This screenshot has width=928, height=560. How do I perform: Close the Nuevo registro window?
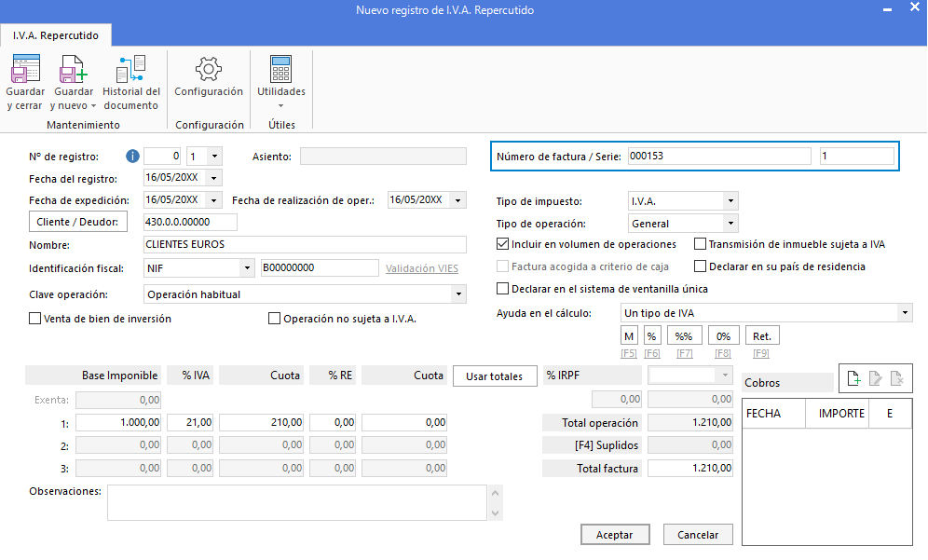pos(914,7)
